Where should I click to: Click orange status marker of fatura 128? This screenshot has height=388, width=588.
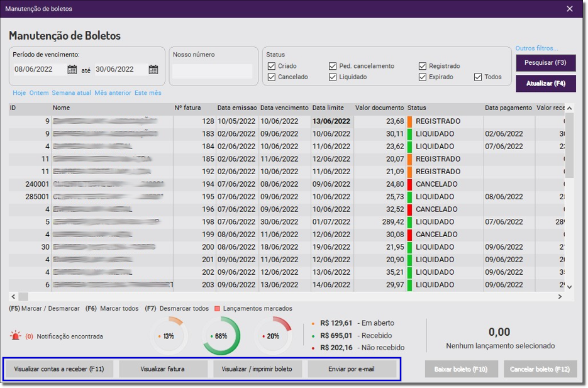[409, 121]
